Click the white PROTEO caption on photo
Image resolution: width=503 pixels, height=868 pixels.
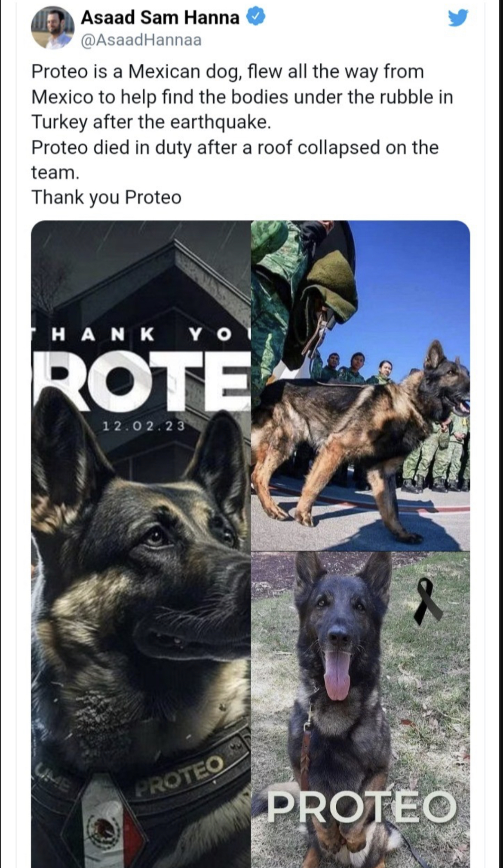click(361, 806)
